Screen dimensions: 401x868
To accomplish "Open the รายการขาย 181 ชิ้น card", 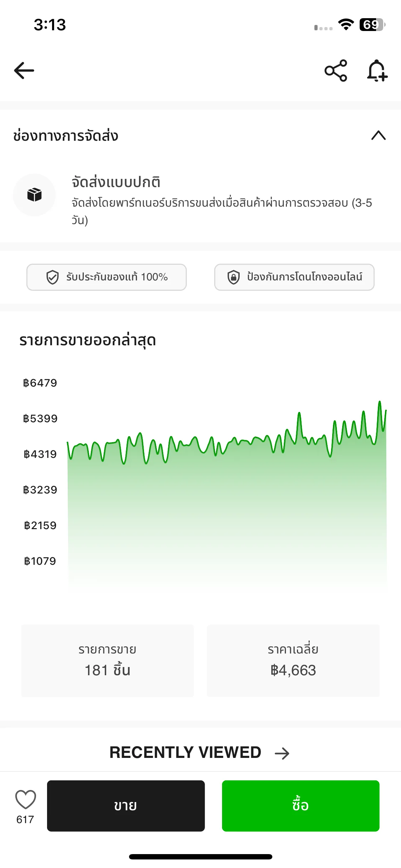I will pos(108,661).
